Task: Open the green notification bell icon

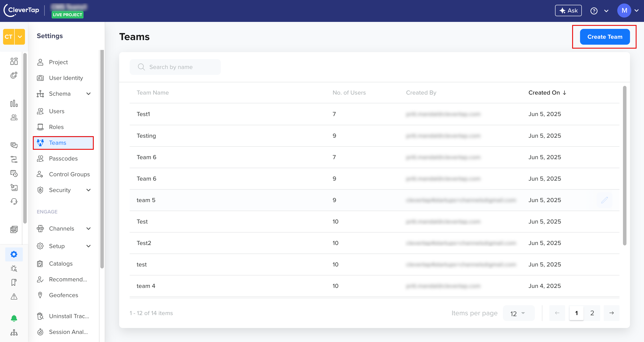Action: coord(14,318)
